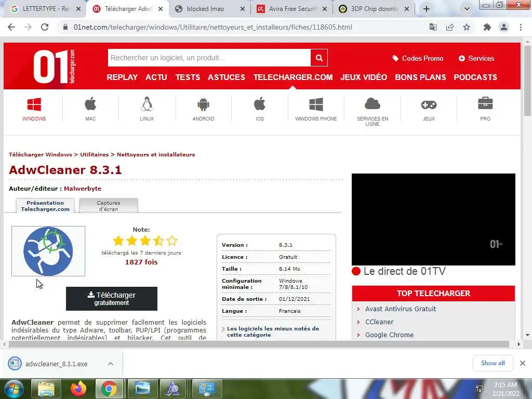Open TELECHARGER.COM in the nav bar
This screenshot has height=399, width=532.
point(293,77)
